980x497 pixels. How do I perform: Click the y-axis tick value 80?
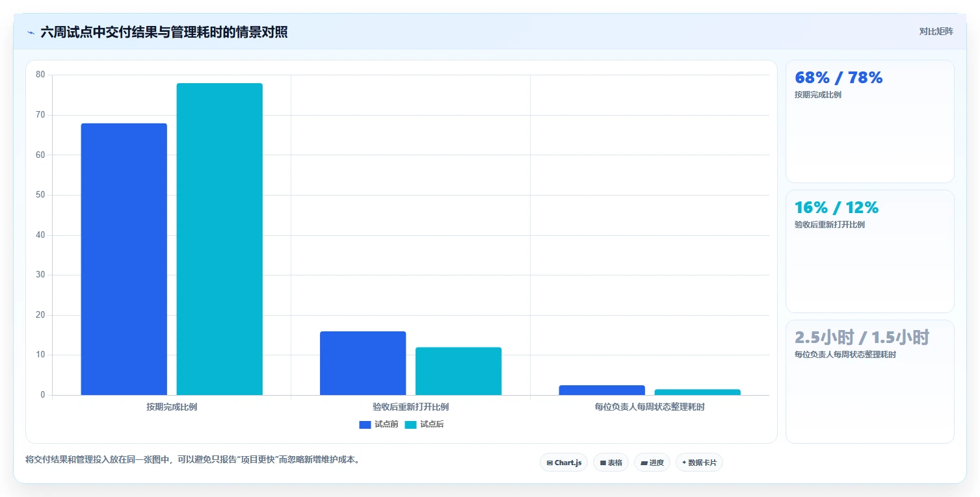40,75
